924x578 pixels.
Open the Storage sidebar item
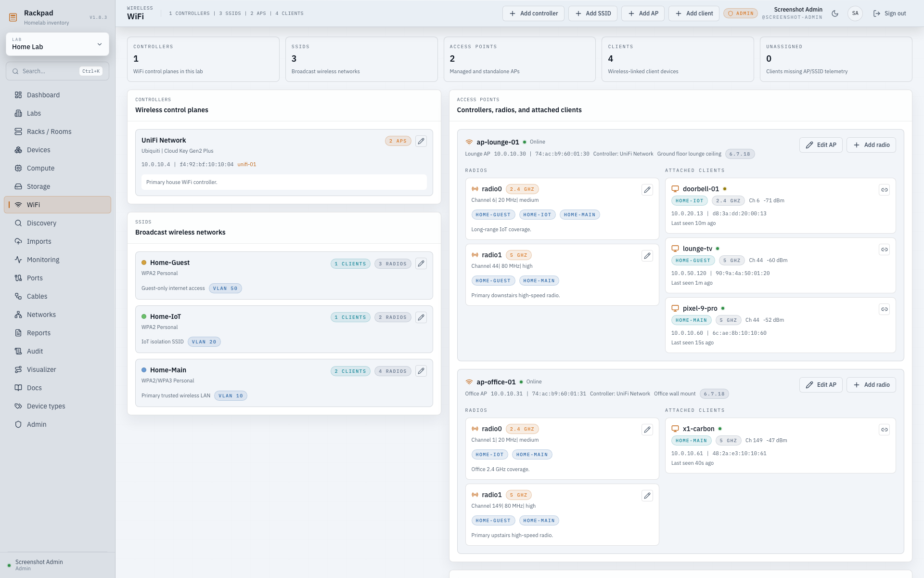tap(57, 186)
